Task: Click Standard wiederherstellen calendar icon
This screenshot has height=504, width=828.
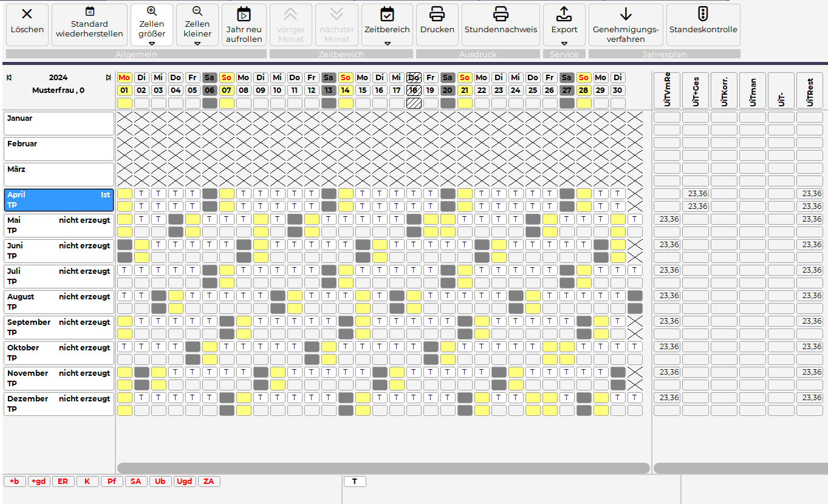Action: 89,12
